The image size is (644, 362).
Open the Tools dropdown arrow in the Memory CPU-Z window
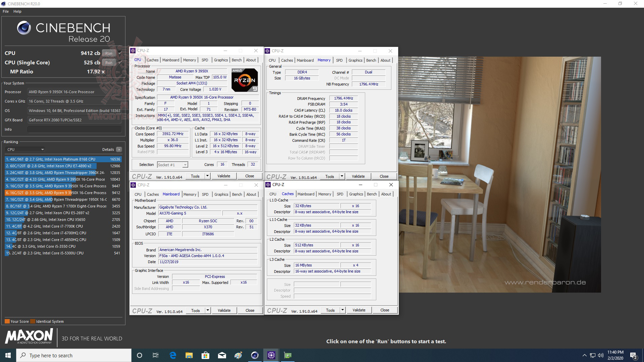342,176
